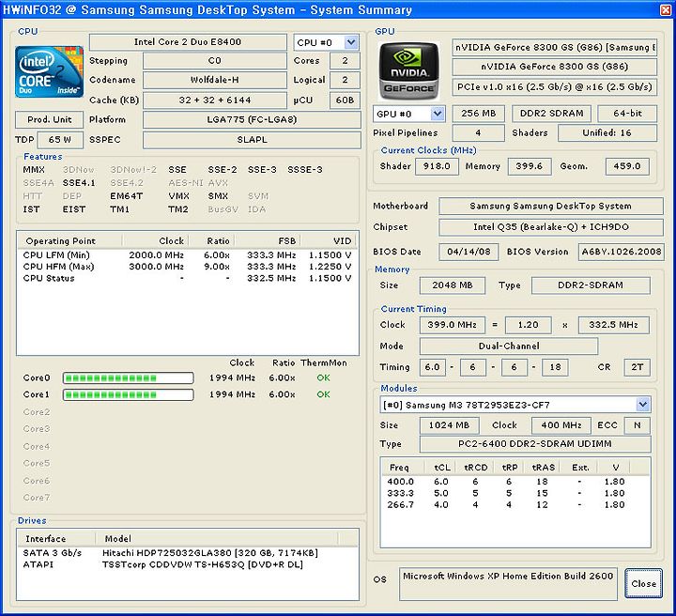
Task: Click the Codename Wolfdale-H field
Action: pyautogui.click(x=215, y=80)
